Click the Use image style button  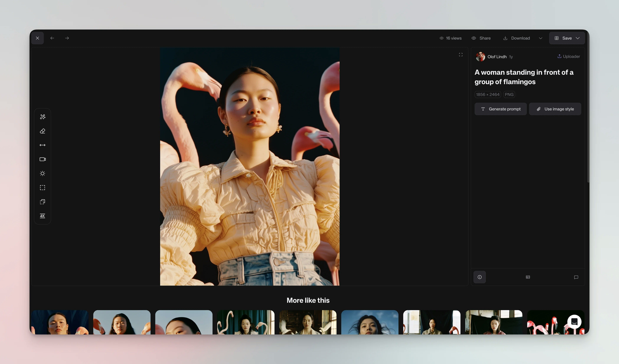pyautogui.click(x=555, y=109)
